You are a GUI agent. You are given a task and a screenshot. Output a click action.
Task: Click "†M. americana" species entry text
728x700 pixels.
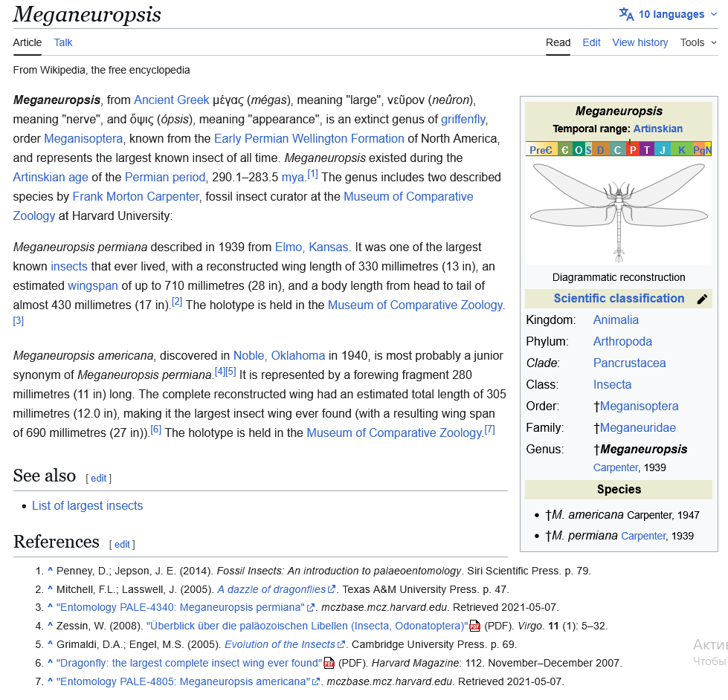click(x=584, y=515)
